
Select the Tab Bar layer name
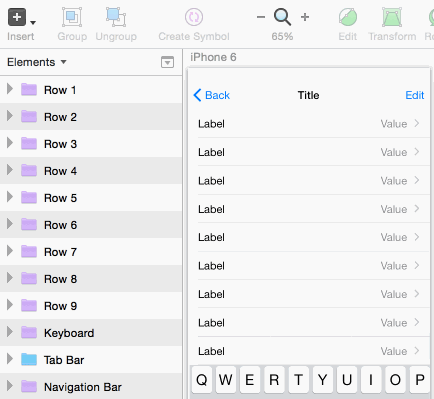[64, 360]
